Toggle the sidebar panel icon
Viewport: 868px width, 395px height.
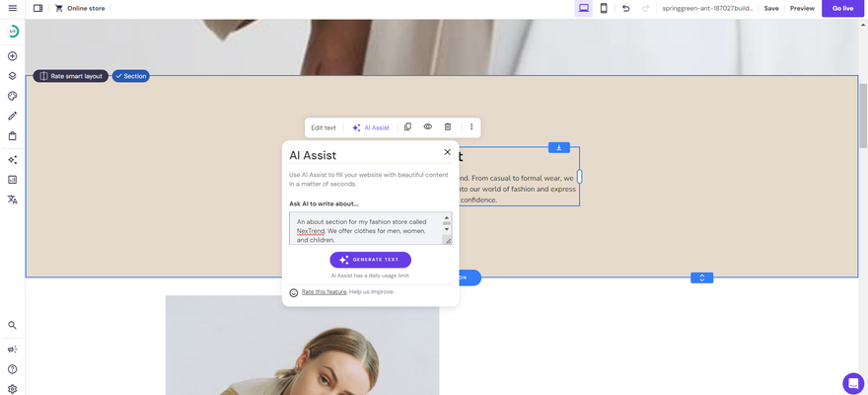click(x=38, y=8)
